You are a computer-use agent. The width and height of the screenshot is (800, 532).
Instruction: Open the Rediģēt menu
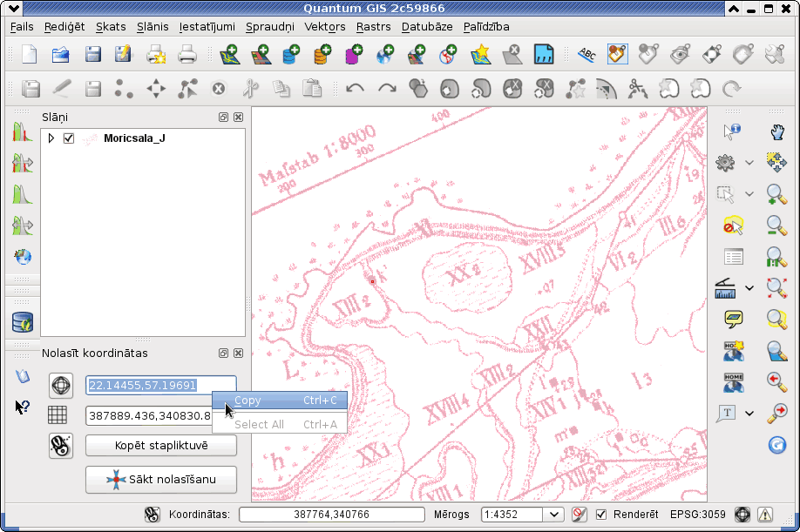(64, 26)
